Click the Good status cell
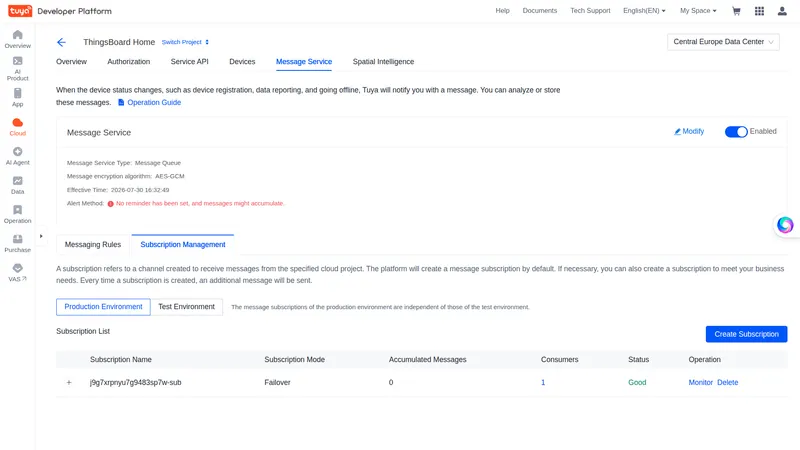Image resolution: width=800 pixels, height=450 pixels. (x=637, y=382)
